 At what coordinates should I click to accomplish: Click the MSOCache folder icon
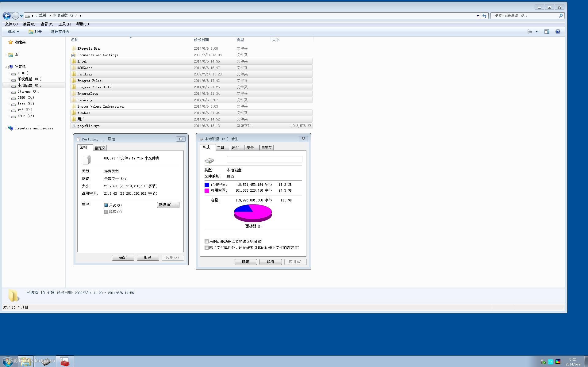(x=74, y=68)
